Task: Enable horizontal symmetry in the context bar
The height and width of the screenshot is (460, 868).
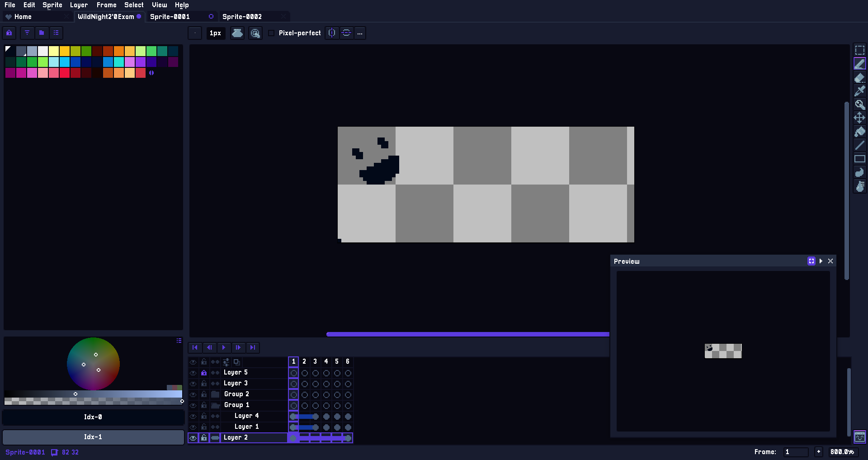Action: pos(332,33)
